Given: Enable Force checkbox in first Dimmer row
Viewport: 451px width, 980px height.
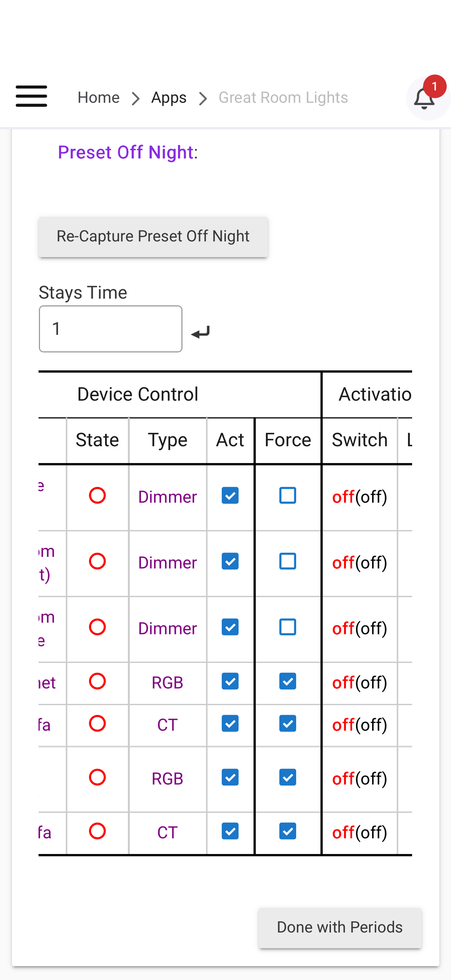Looking at the screenshot, I should (288, 496).
